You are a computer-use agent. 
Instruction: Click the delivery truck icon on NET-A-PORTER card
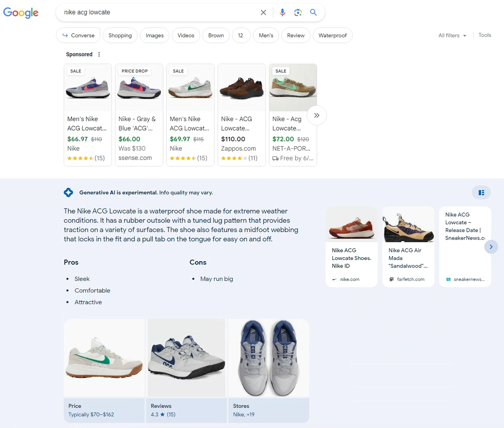[x=275, y=158]
